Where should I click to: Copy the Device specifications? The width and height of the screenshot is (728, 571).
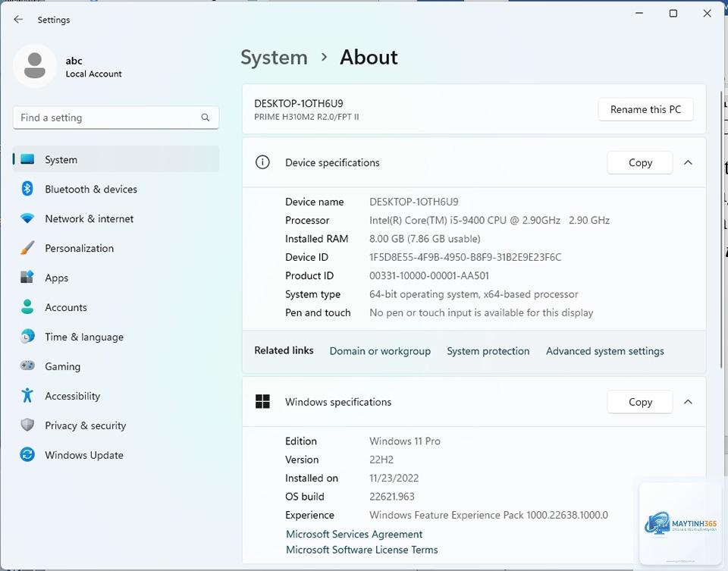640,162
